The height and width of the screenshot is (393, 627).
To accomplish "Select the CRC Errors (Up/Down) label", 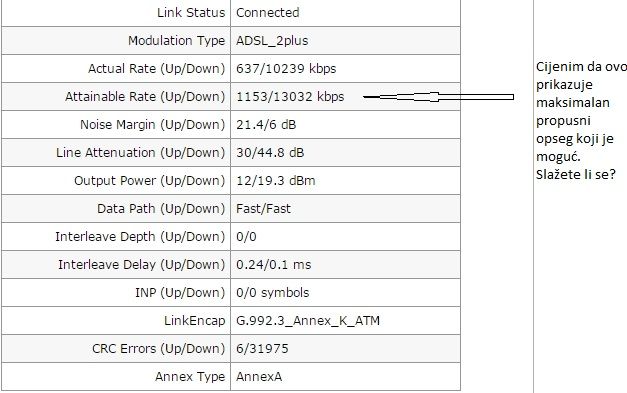I will (x=158, y=349).
